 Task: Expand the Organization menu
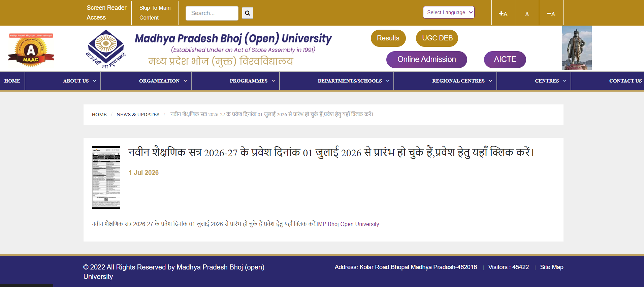point(163,81)
